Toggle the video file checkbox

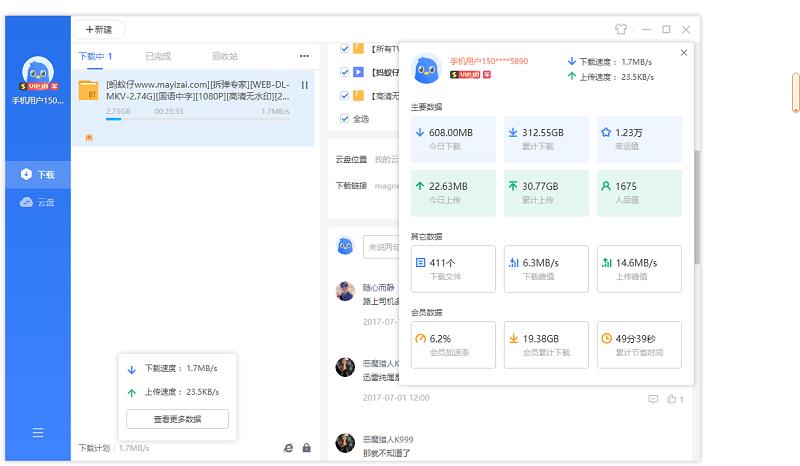[345, 72]
